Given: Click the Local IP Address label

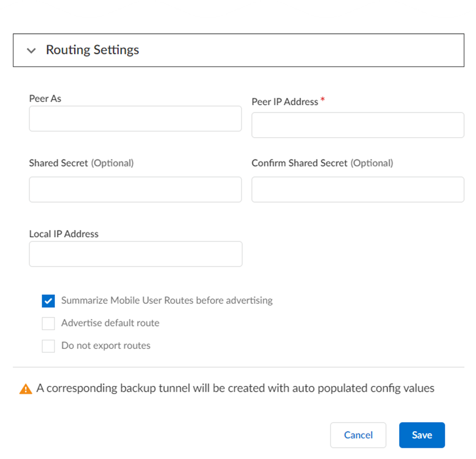Looking at the screenshot, I should pos(64,234).
